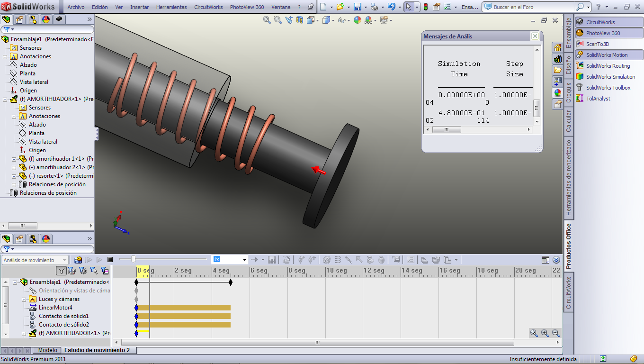
Task: Expand (-) resorte<1> component node
Action: [14, 176]
